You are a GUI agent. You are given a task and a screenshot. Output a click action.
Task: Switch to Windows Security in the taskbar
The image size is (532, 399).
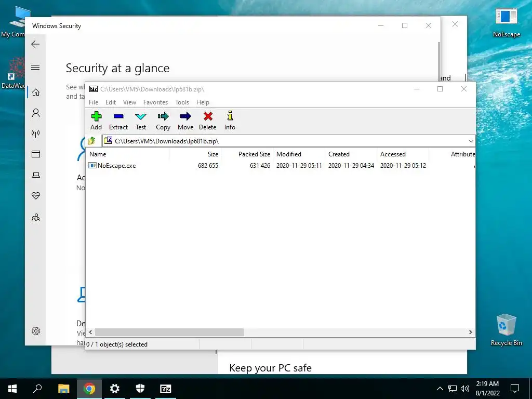pos(140,389)
